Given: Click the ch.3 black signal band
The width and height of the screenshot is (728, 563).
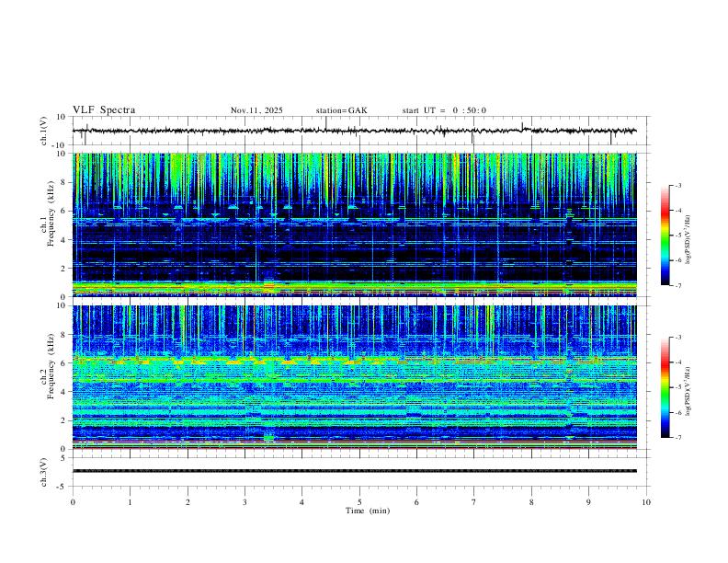Looking at the screenshot, I should coord(354,471).
